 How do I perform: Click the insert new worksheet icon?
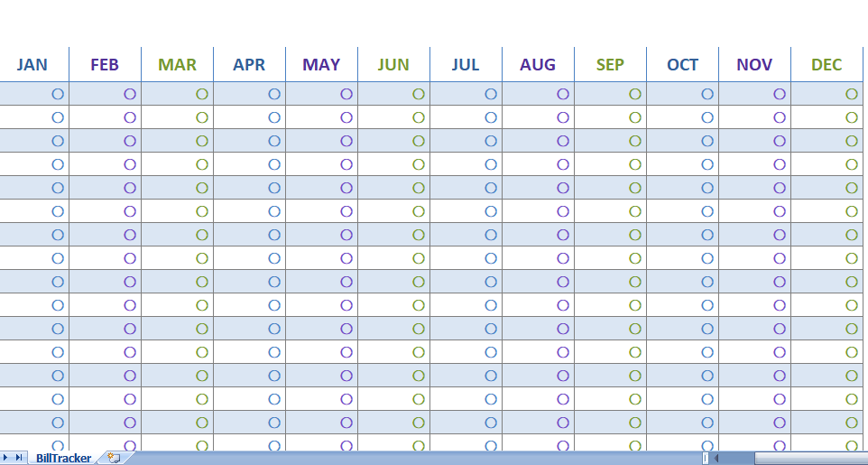pyautogui.click(x=114, y=459)
